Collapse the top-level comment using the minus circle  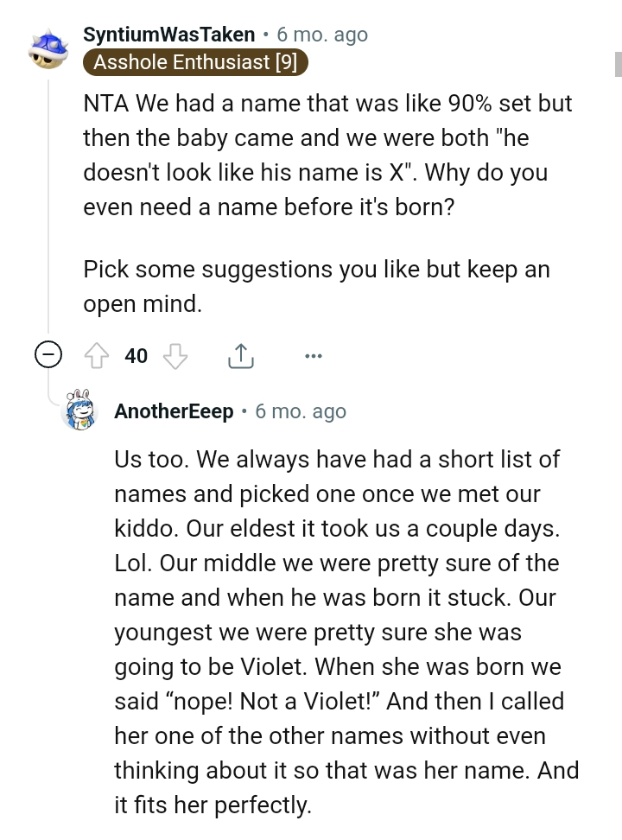(49, 354)
